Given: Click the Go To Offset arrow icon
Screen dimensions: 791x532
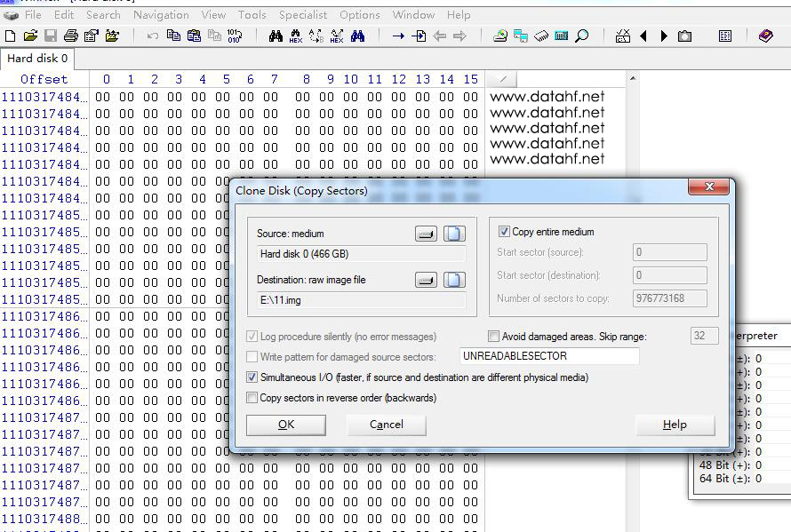Looking at the screenshot, I should pos(398,36).
